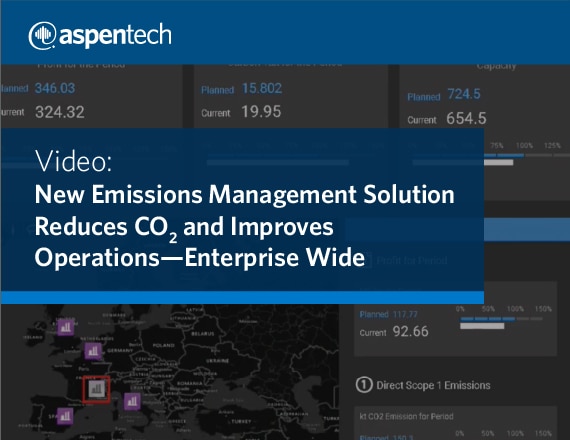Click the capacity current value 654.5
This screenshot has height=440, width=570.
tap(466, 118)
